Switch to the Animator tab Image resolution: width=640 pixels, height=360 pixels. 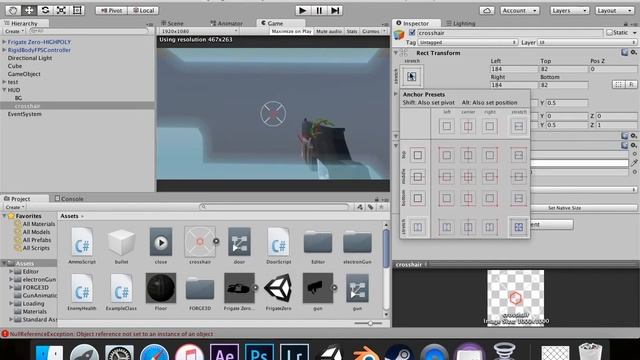227,24
